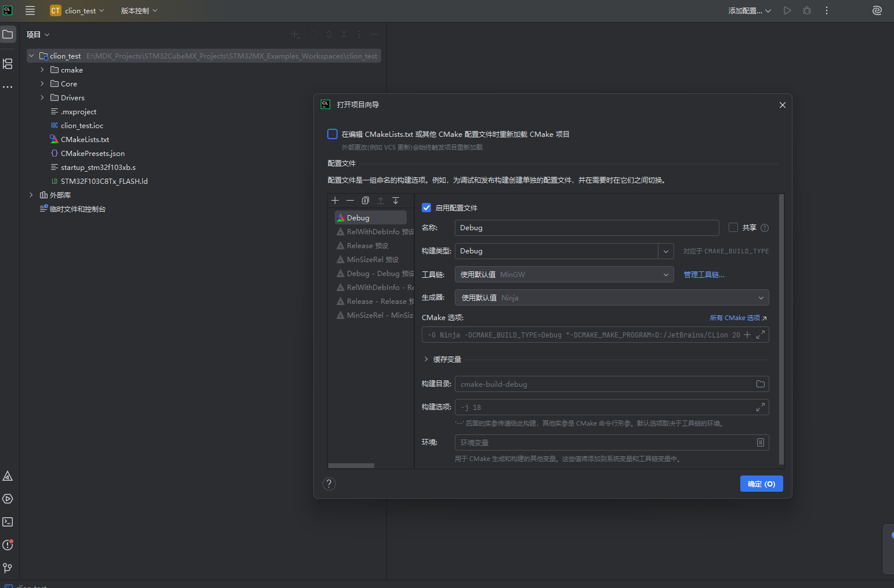The height and width of the screenshot is (588, 894).
Task: Open the 添加配置 run configuration menu
Action: (750, 10)
